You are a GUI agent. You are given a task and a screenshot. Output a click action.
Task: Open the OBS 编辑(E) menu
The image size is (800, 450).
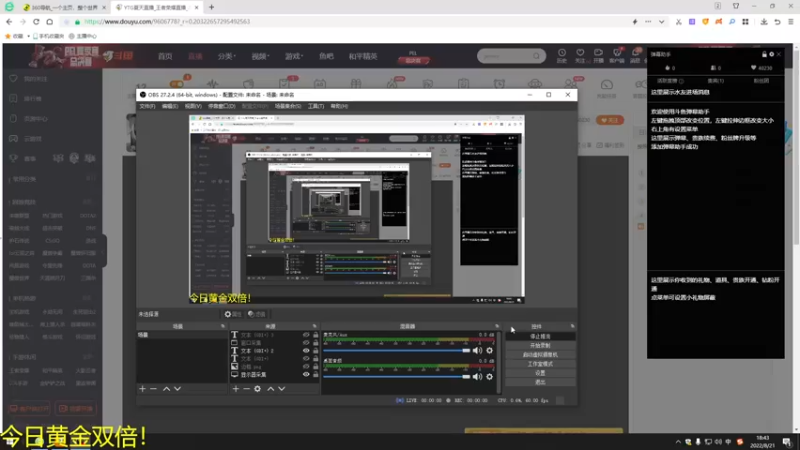(x=170, y=106)
